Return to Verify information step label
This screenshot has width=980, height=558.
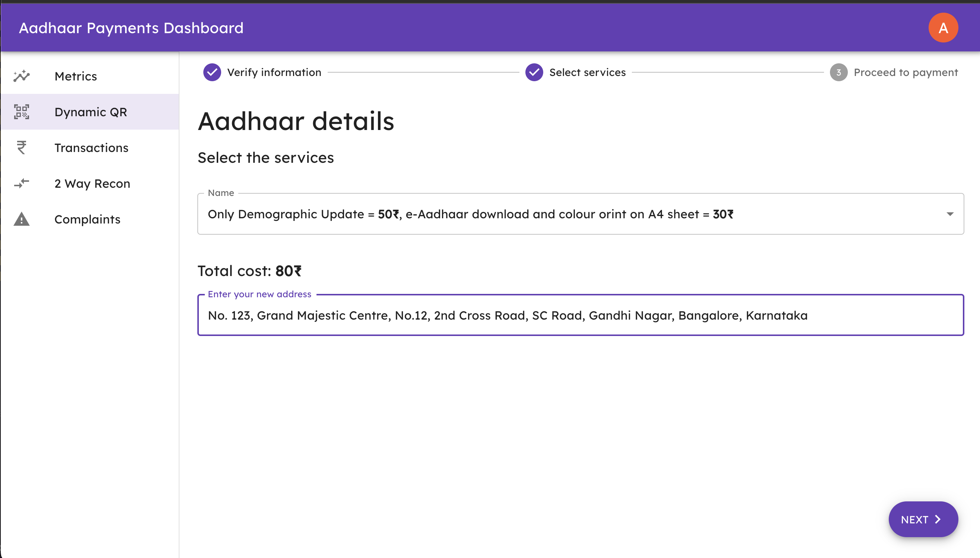coord(274,72)
